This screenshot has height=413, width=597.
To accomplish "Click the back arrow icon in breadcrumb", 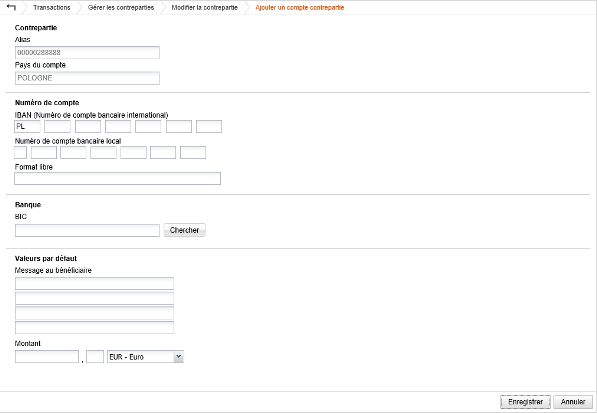I will (11, 7).
